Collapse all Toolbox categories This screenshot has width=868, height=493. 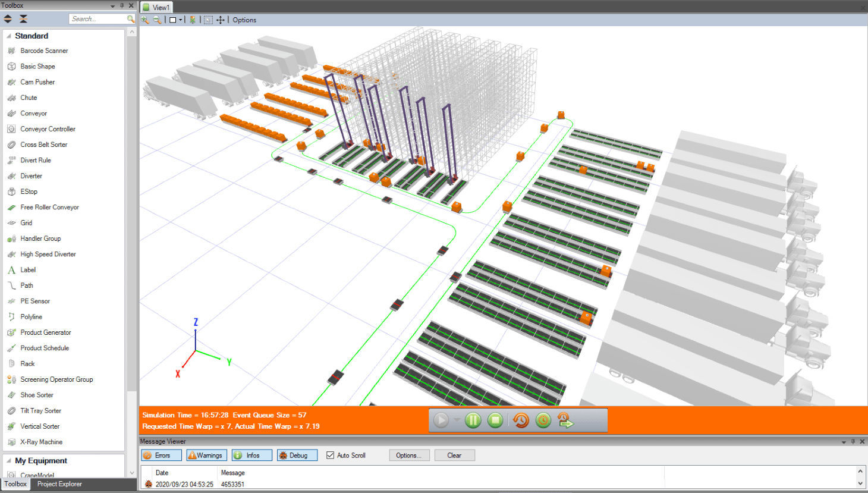click(x=22, y=18)
